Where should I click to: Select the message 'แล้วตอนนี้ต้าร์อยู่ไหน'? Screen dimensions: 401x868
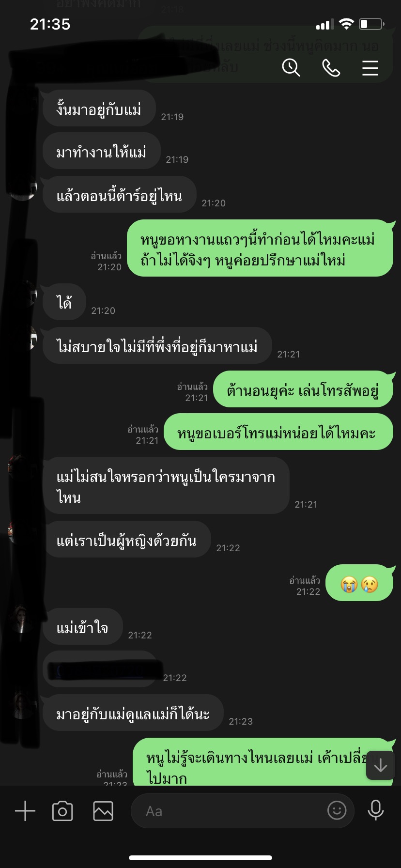[119, 195]
